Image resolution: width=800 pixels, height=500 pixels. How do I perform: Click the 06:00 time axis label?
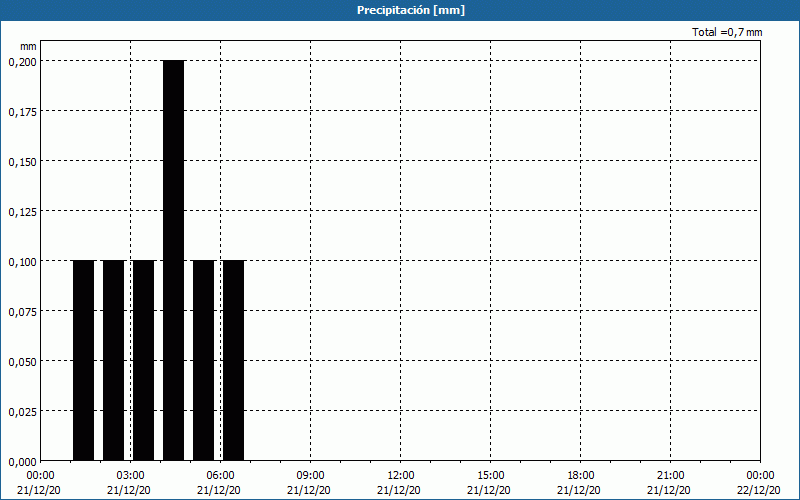tap(220, 476)
